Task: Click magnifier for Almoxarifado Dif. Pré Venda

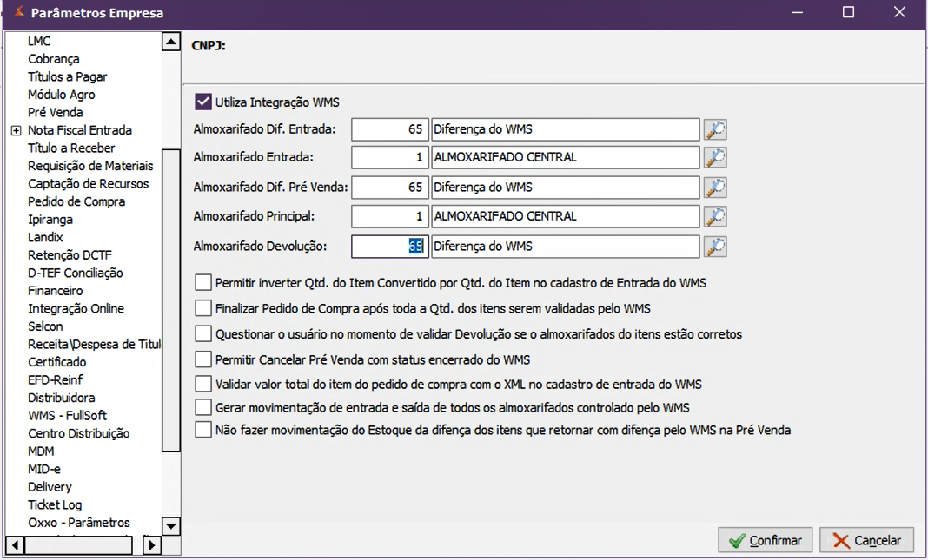Action: coord(715,188)
